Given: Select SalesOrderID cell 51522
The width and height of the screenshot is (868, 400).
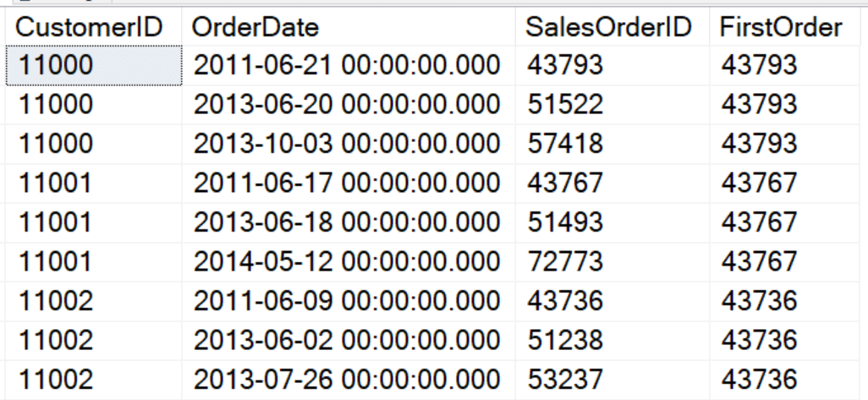Looking at the screenshot, I should click(613, 105).
